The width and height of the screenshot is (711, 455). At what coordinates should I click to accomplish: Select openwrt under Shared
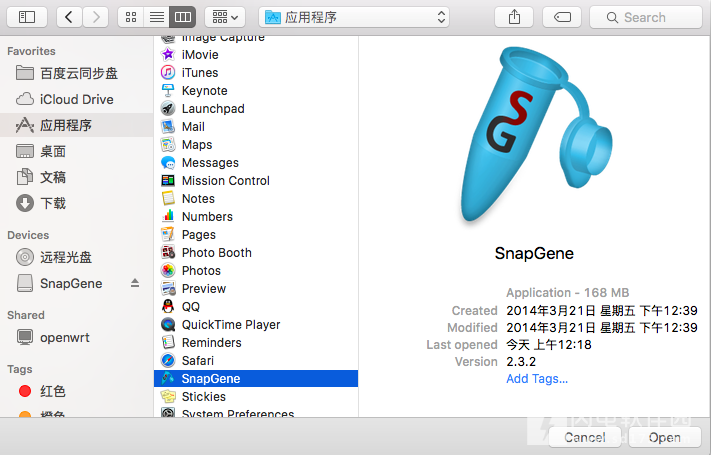(77, 337)
